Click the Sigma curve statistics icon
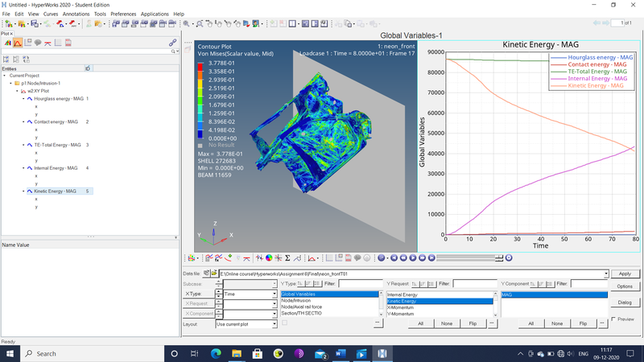 287,258
